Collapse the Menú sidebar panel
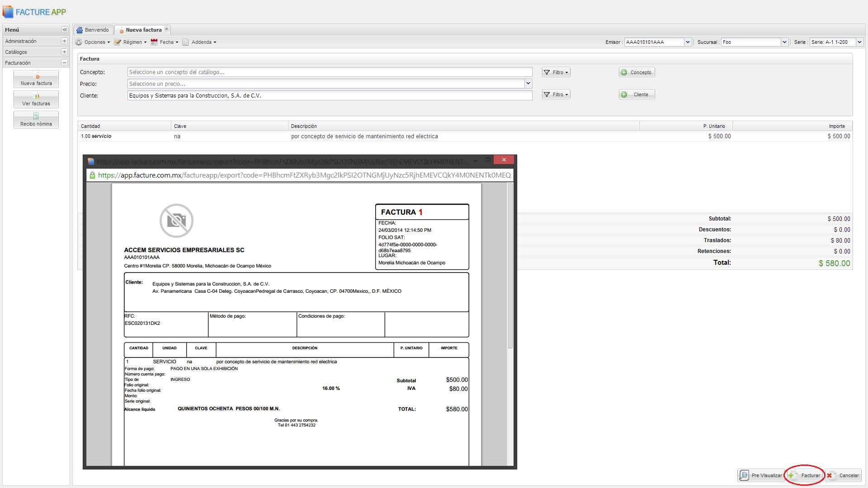Screen dimensions: 868x488 click(x=65, y=30)
